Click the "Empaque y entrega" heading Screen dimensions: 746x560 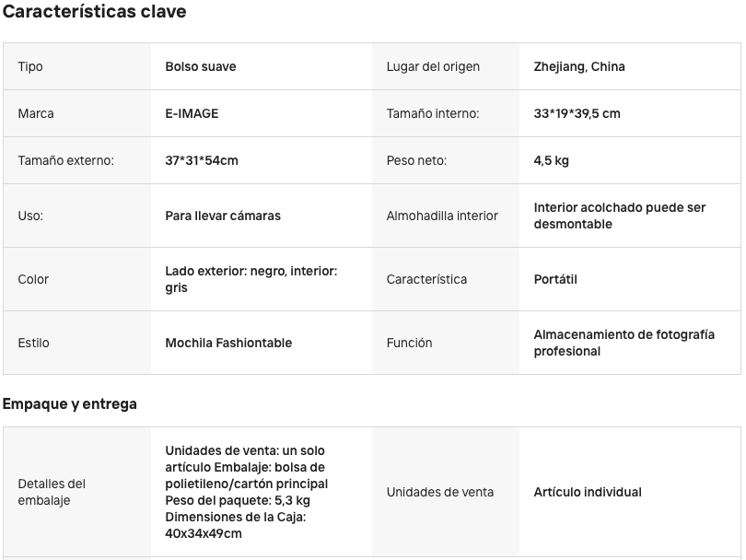[70, 403]
